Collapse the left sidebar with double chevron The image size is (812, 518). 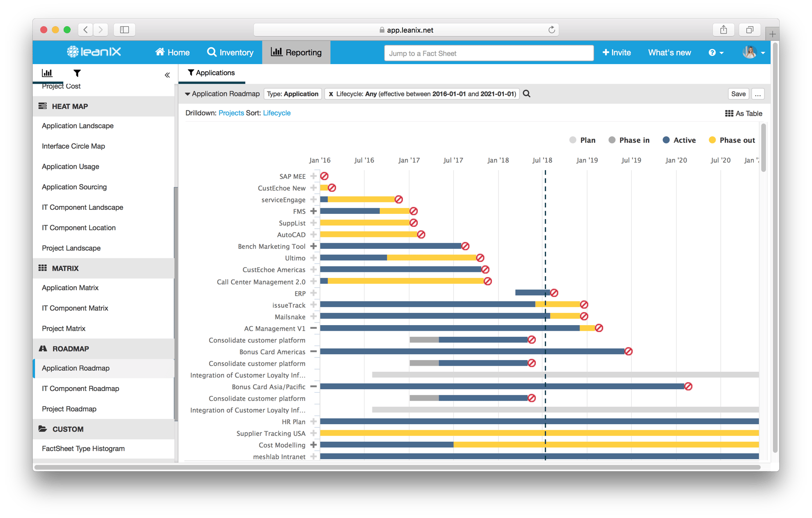coord(167,75)
